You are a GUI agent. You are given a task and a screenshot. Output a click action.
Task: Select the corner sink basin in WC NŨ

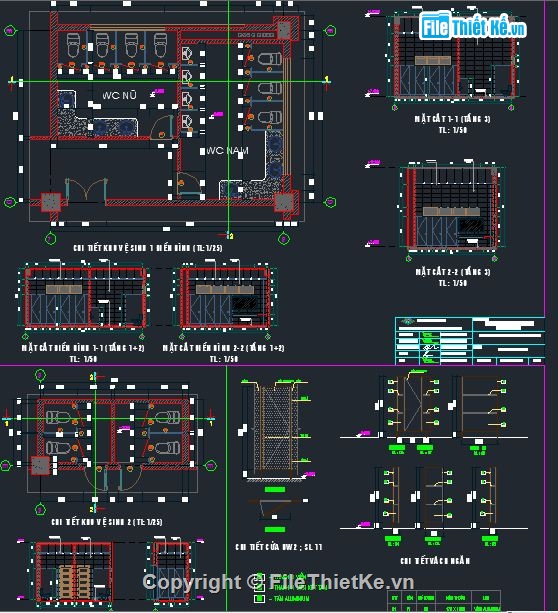coord(66,99)
